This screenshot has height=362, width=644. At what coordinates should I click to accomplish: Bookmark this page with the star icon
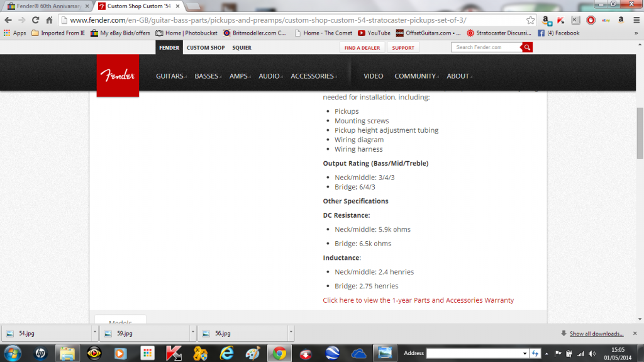point(531,20)
